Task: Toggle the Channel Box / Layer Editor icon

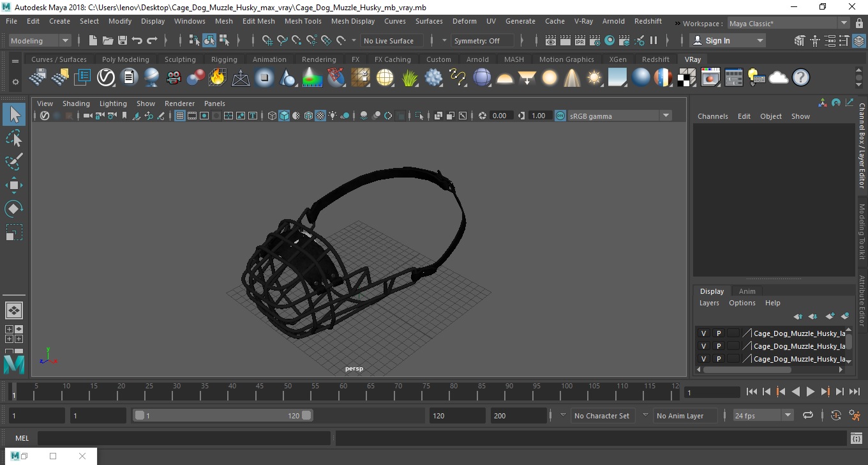Action: [x=860, y=40]
